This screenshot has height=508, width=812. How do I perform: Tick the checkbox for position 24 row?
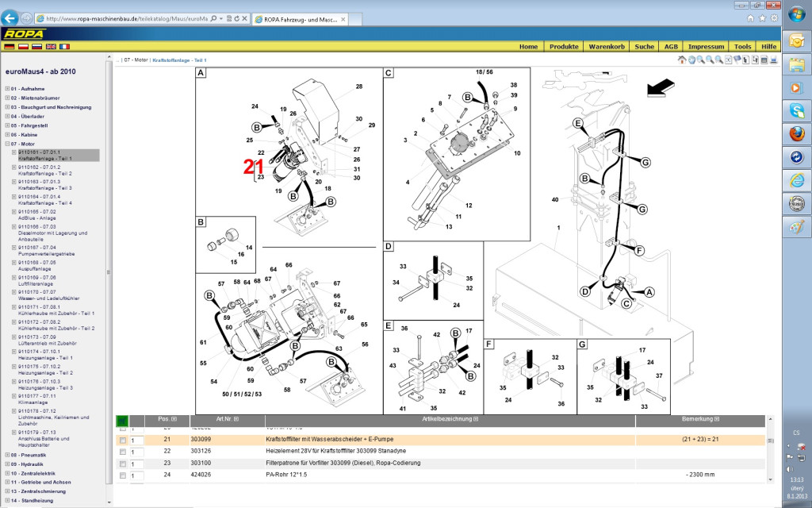[x=123, y=475]
